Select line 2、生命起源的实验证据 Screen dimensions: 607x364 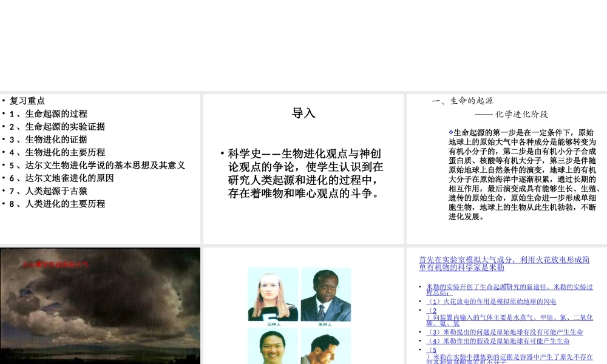coord(57,127)
